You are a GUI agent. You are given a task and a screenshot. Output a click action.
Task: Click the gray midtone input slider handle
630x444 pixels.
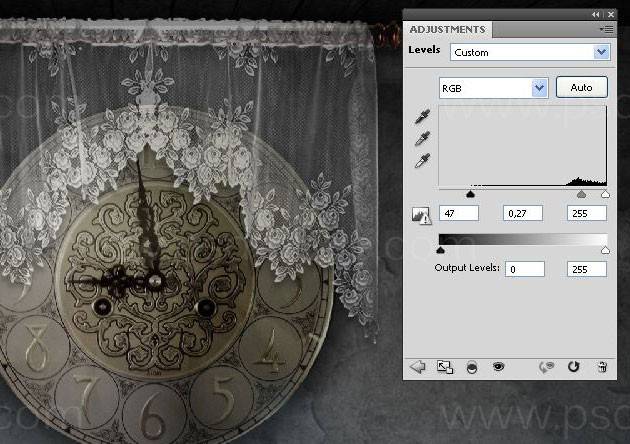[x=581, y=194]
